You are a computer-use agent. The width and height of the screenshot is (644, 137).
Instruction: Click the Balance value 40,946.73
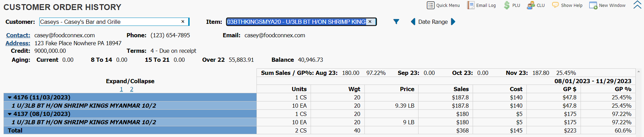coord(311,60)
